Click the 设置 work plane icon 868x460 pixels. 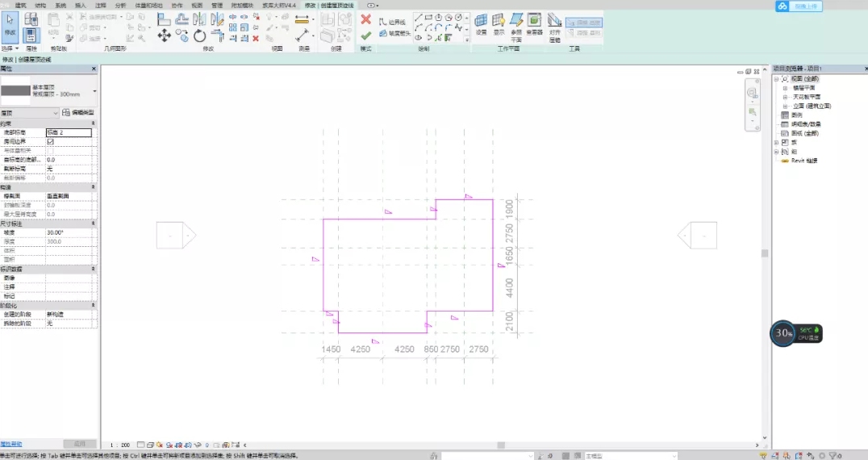point(481,23)
